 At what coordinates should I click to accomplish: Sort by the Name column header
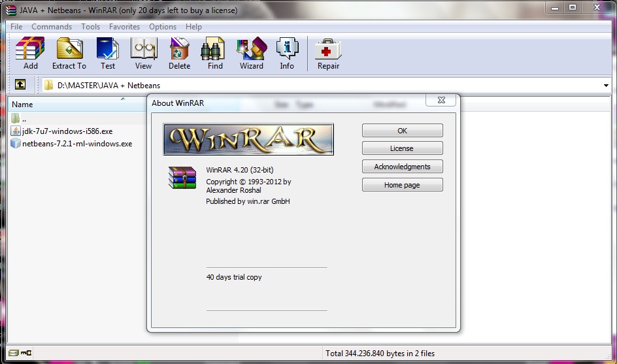coord(76,105)
